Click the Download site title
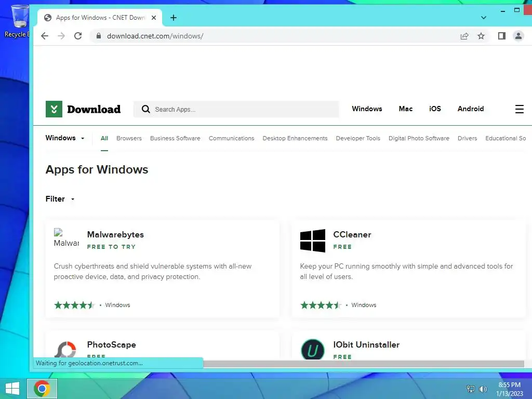The height and width of the screenshot is (399, 532). 94,109
